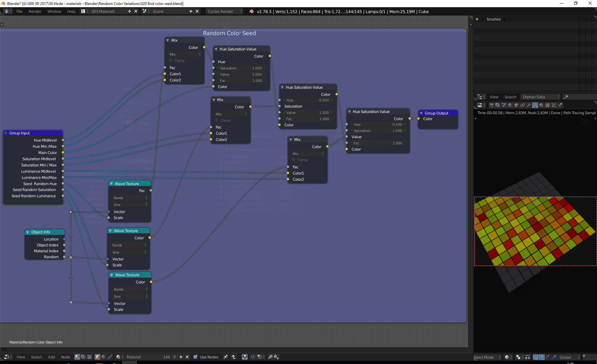Open the Mesh Data triangle tab
Image resolution: width=597 pixels, height=364 pixels.
pyautogui.click(x=535, y=105)
